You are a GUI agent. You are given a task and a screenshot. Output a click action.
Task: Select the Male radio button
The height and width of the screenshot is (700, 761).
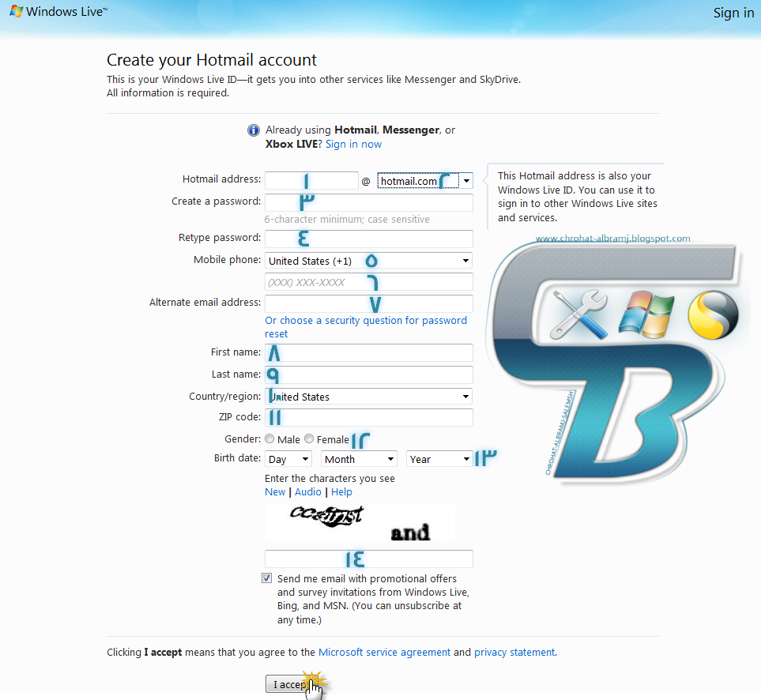pos(269,439)
